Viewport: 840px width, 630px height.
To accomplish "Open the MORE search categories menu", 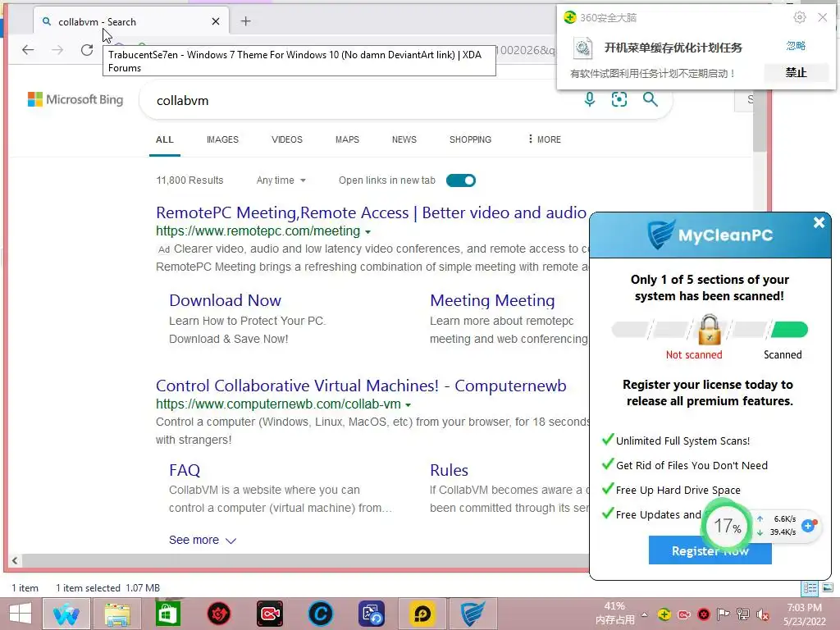I will pyautogui.click(x=544, y=139).
